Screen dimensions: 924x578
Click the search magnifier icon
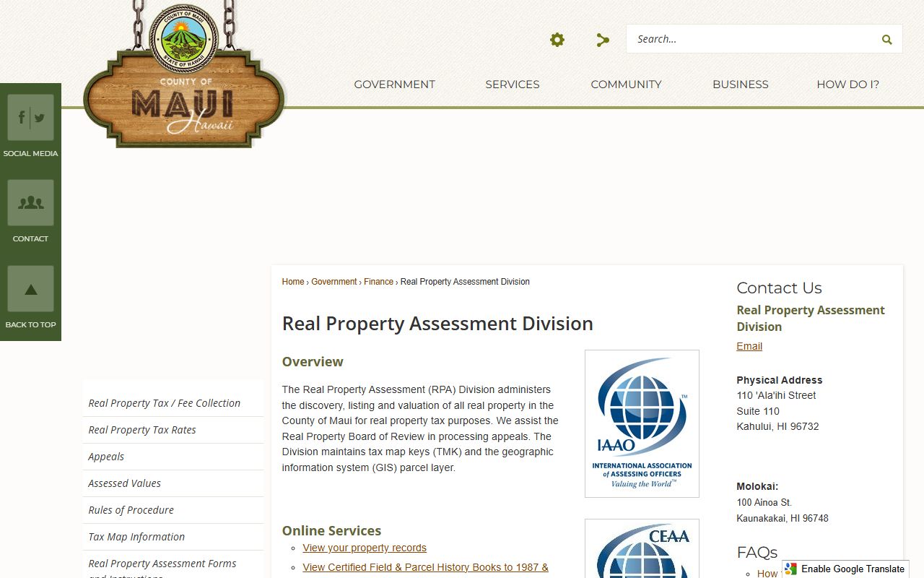click(886, 40)
